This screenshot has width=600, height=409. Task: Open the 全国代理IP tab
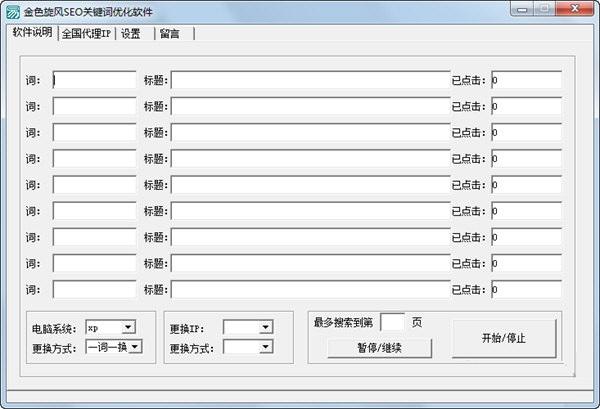pos(87,33)
